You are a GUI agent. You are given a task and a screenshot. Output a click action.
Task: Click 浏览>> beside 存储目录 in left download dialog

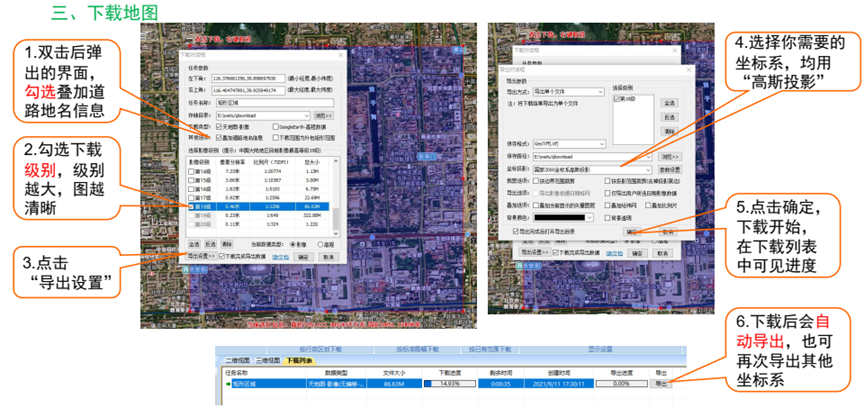pyautogui.click(x=323, y=116)
